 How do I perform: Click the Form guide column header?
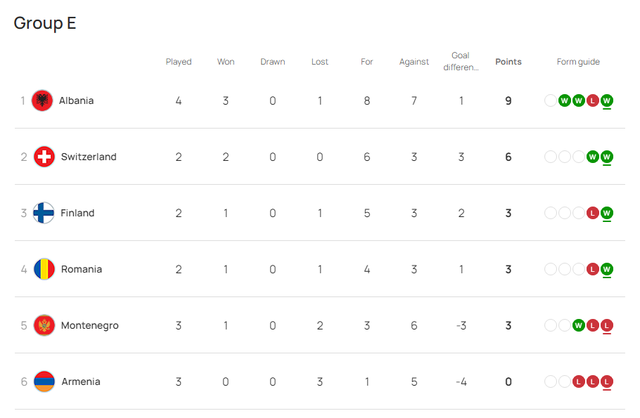pyautogui.click(x=578, y=62)
